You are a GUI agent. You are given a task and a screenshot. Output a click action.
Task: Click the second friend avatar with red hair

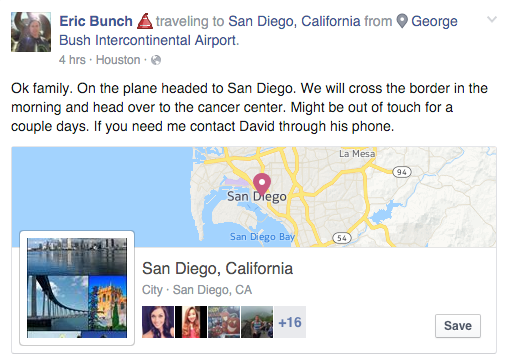[191, 322]
